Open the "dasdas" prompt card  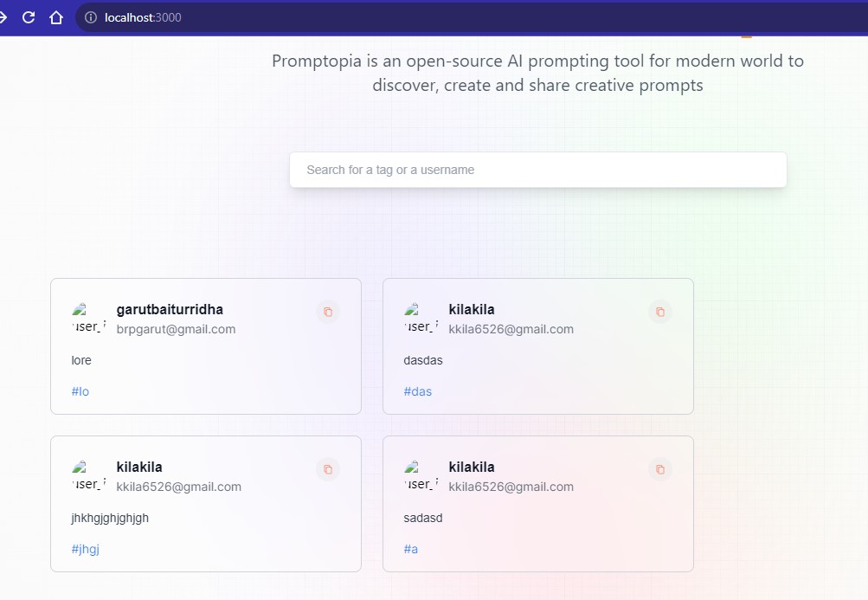point(537,359)
